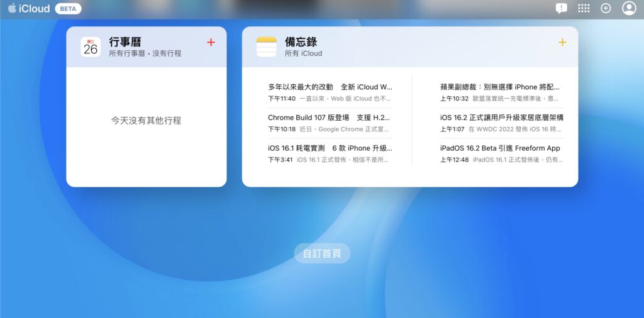The width and height of the screenshot is (644, 318).
Task: Click the 上午10:32 note preview line
Action: [x=499, y=99]
